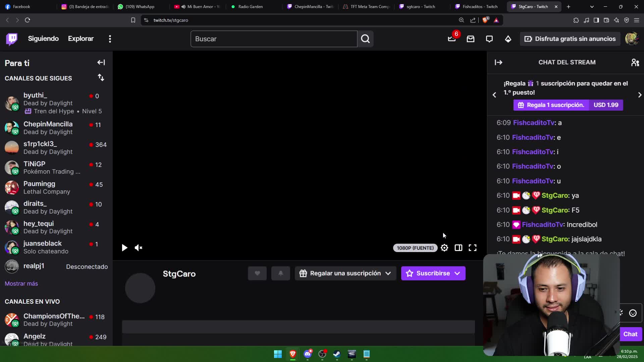Open the messages envelope icon
The width and height of the screenshot is (644, 362).
[x=471, y=39]
